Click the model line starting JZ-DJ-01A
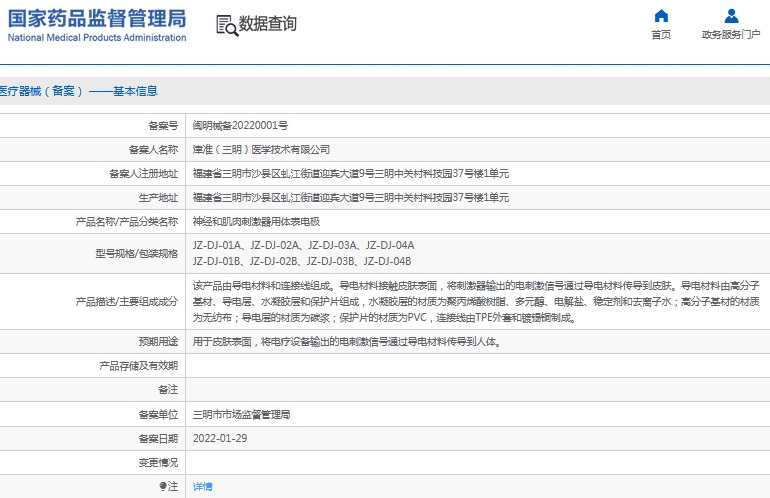 (x=303, y=246)
